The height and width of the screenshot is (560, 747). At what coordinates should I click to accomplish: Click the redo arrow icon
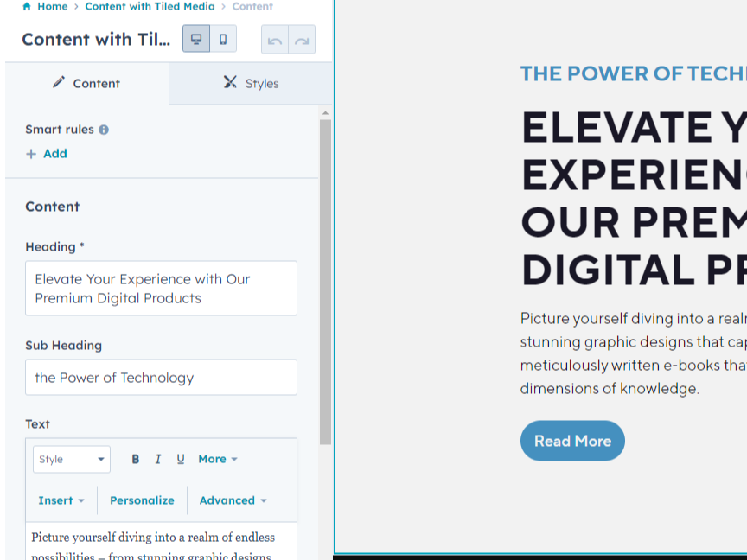pos(302,41)
